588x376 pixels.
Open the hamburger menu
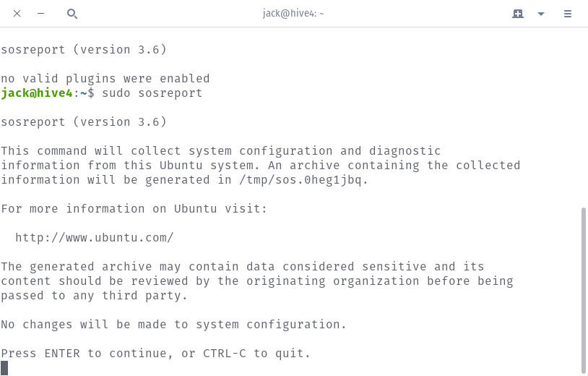[x=567, y=14]
